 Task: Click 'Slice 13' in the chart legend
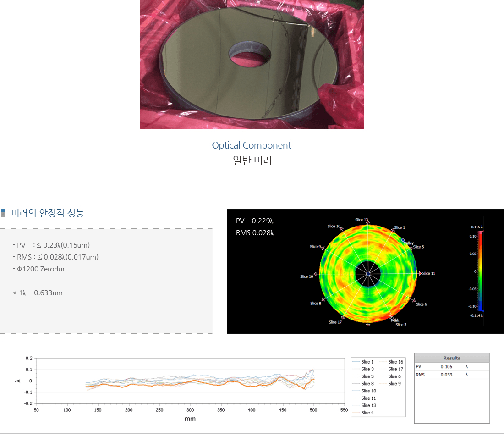point(368,406)
